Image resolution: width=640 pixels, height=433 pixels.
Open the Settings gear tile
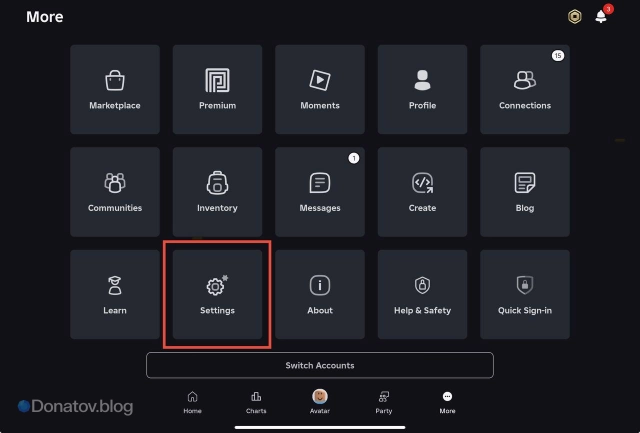217,295
